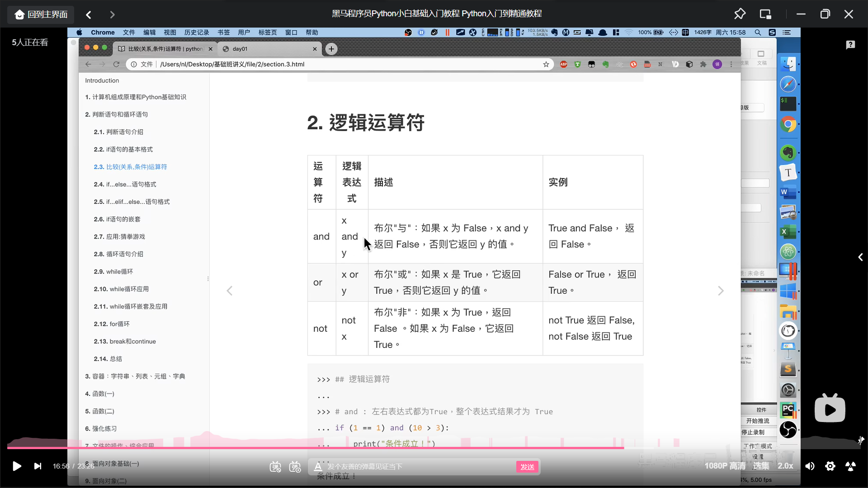
Task: Open the 选集 episode selector
Action: [x=761, y=466]
